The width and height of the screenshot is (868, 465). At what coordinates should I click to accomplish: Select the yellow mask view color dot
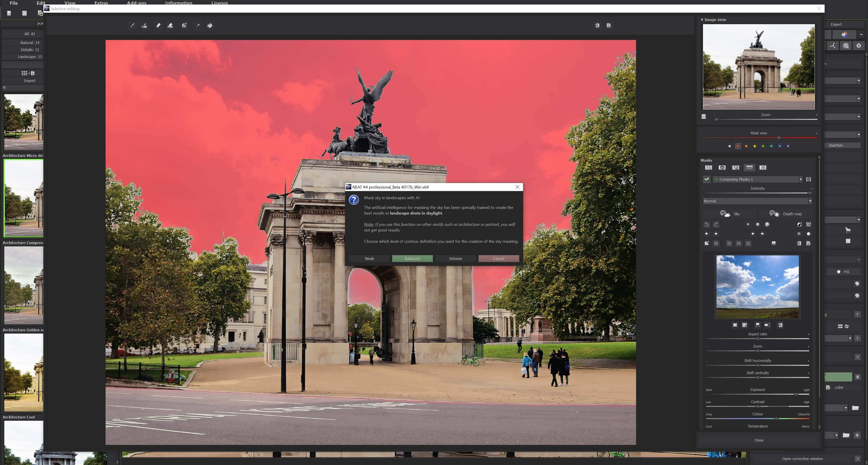tap(755, 146)
